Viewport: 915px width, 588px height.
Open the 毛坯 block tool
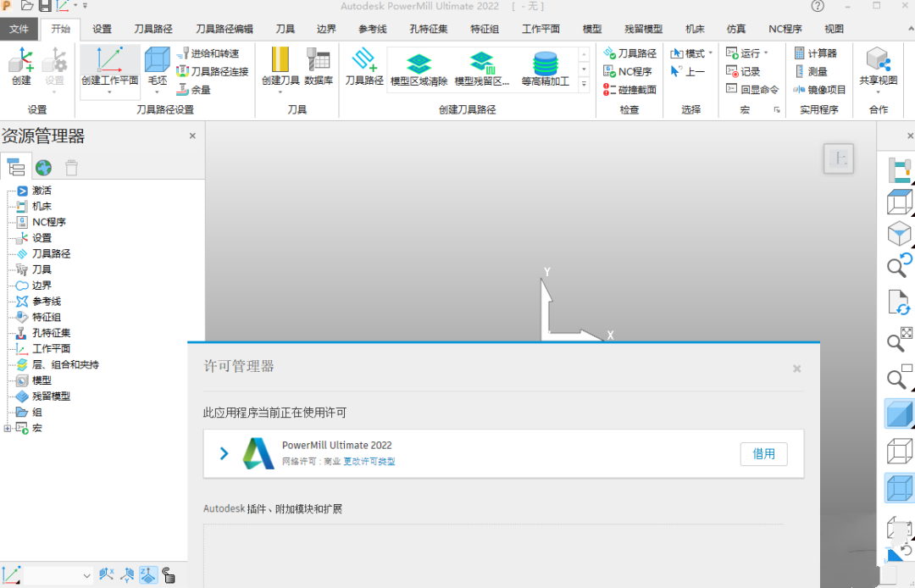click(x=157, y=67)
